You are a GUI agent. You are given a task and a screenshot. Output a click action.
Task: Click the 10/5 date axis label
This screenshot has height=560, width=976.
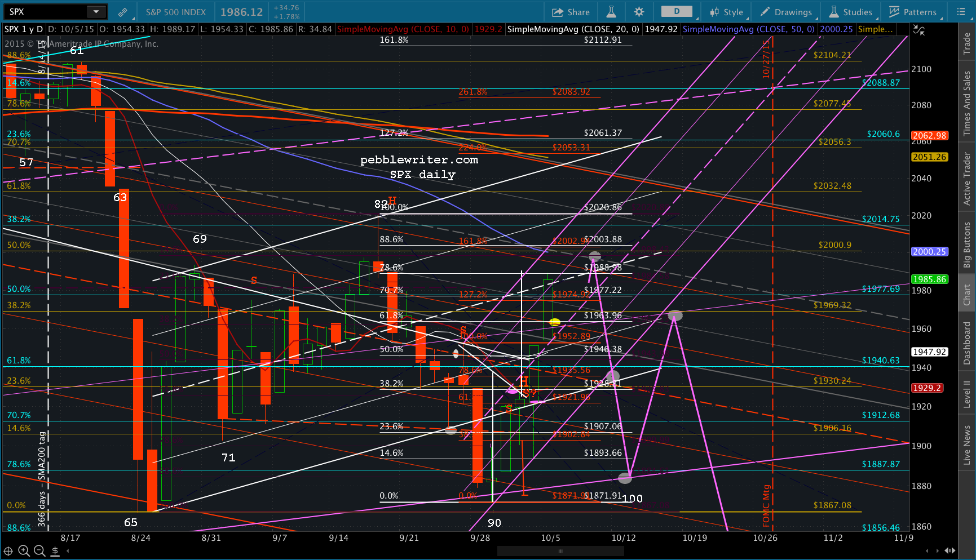[550, 537]
